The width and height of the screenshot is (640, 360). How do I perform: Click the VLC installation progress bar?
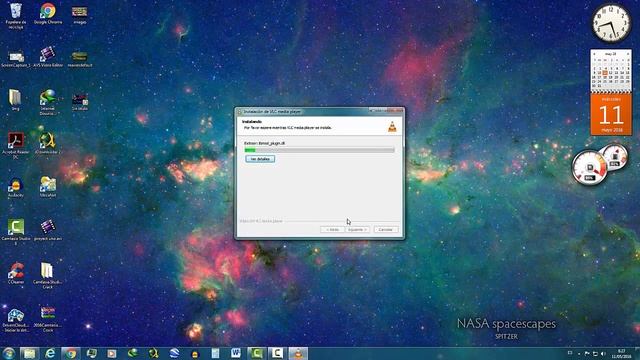click(x=319, y=150)
